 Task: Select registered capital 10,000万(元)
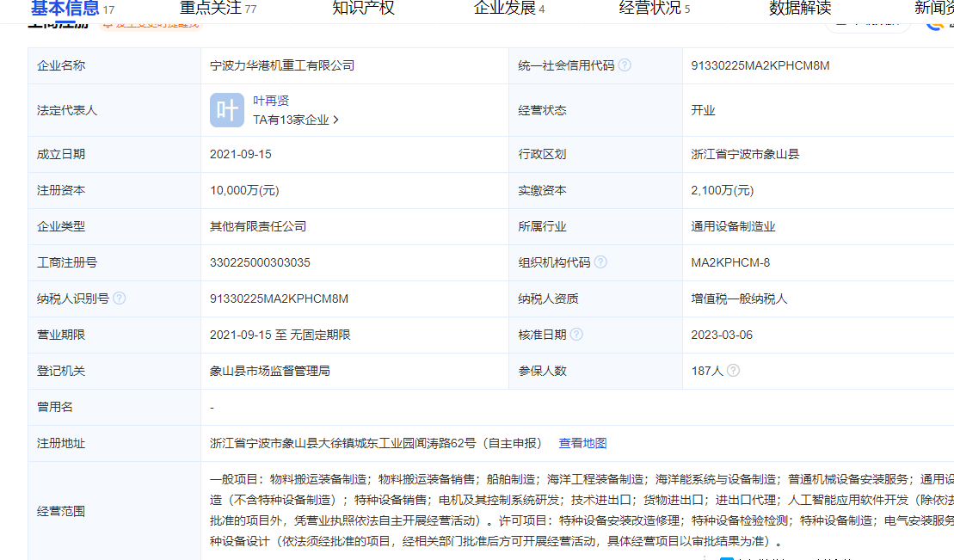pyautogui.click(x=244, y=190)
